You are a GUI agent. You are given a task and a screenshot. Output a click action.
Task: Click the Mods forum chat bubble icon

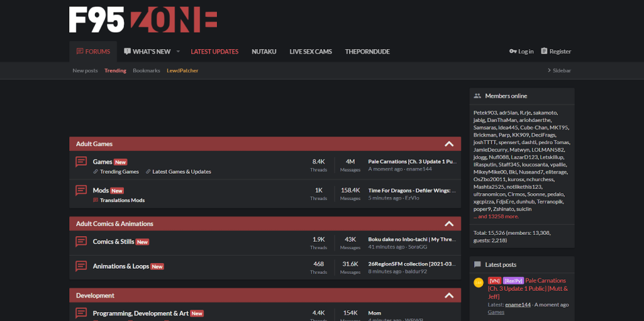81,190
